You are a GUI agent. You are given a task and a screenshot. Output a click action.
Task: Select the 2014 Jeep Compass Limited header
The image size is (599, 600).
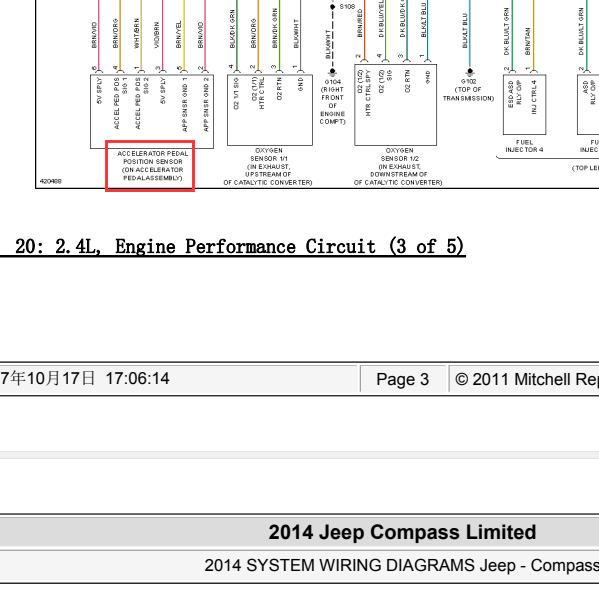point(402,532)
